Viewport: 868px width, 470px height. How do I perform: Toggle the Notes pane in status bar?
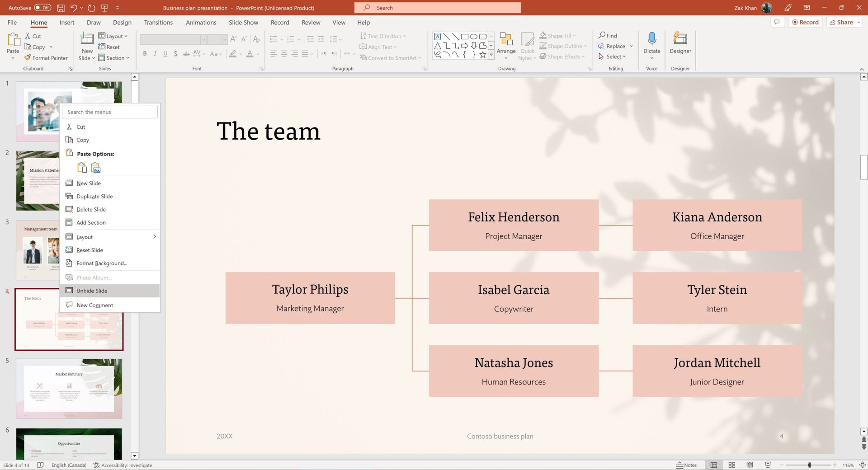tap(686, 465)
